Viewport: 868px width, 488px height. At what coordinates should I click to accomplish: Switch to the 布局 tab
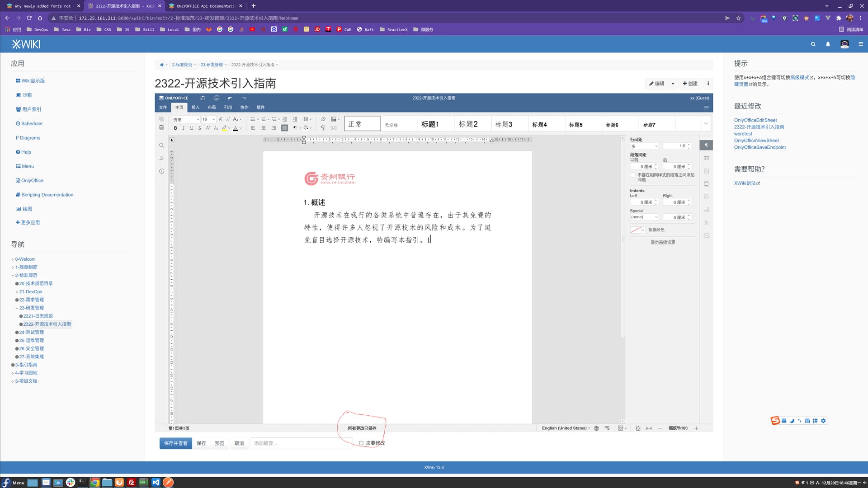point(212,108)
